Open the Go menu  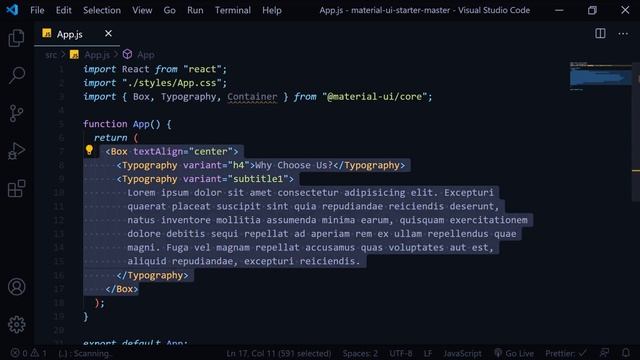click(169, 10)
